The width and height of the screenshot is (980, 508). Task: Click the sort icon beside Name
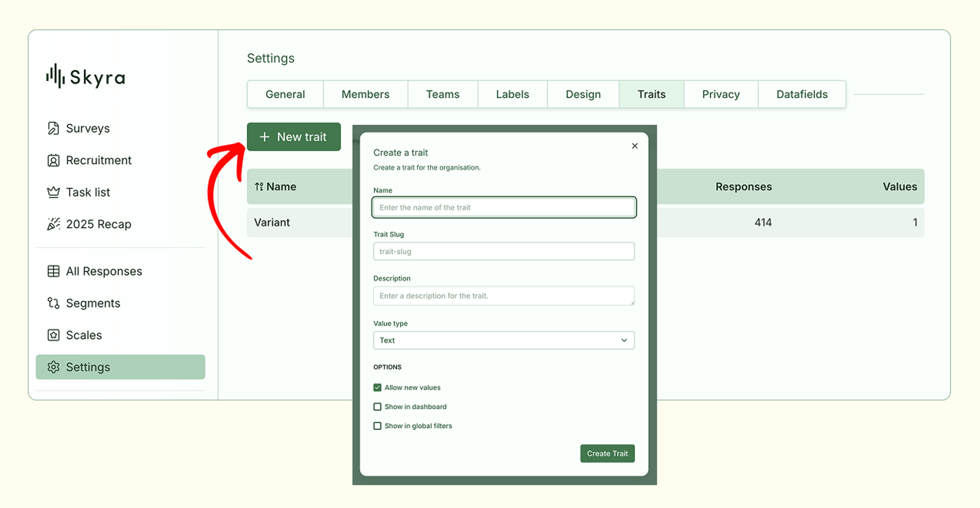pyautogui.click(x=259, y=187)
